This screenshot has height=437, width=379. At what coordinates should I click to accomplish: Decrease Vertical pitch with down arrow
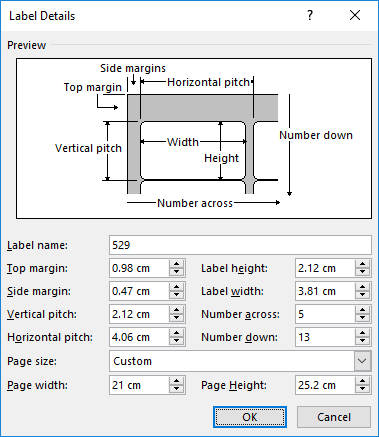click(x=176, y=319)
